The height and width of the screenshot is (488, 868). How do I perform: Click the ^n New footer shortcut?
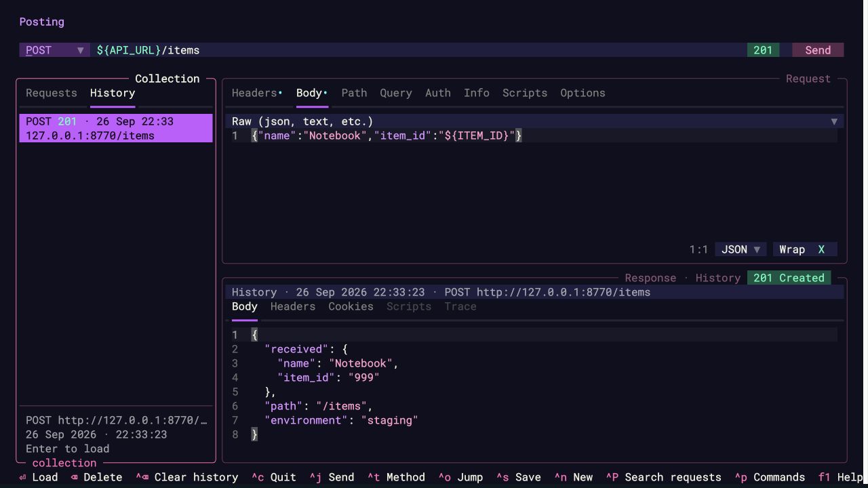tap(573, 477)
